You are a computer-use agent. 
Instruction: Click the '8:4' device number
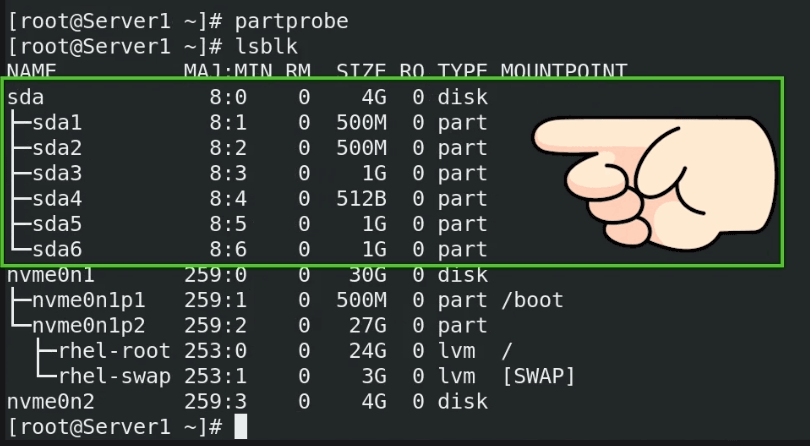[x=228, y=198]
